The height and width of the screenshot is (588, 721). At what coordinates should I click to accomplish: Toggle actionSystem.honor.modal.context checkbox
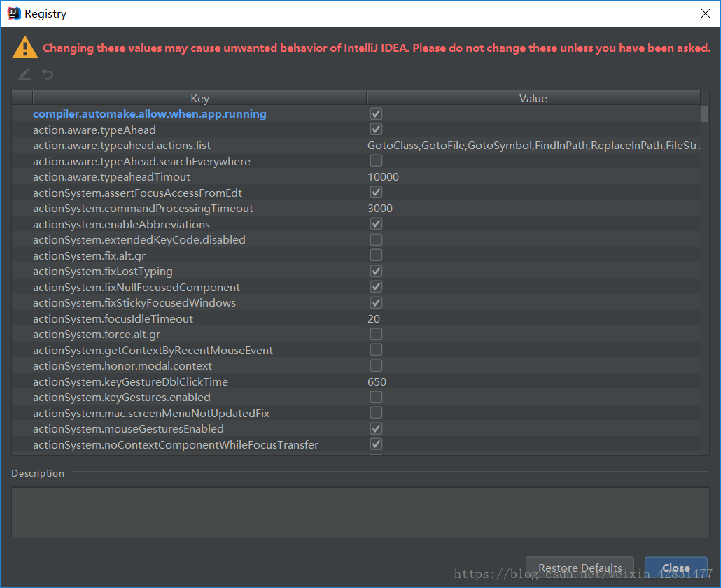376,365
